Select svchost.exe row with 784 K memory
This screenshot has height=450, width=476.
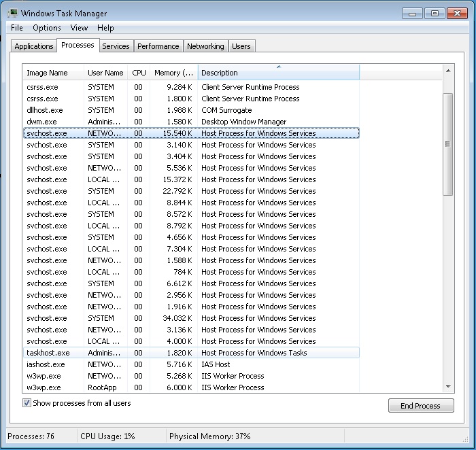tap(191, 272)
